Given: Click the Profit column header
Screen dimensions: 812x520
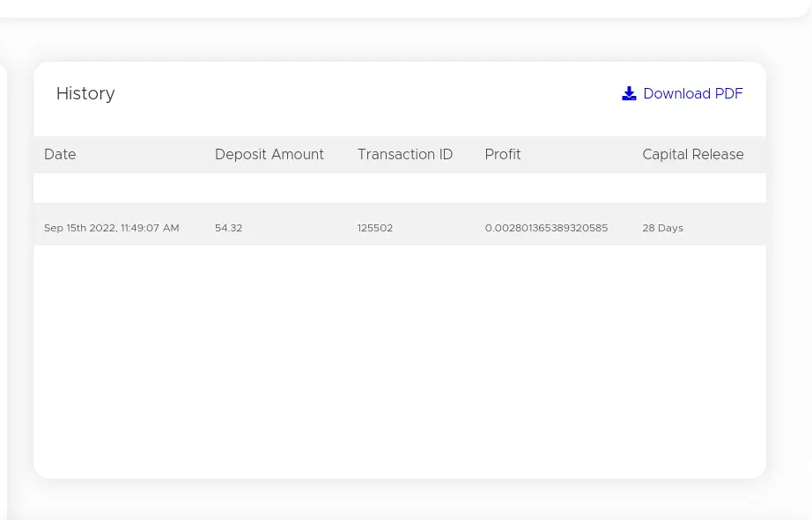Looking at the screenshot, I should tap(503, 154).
